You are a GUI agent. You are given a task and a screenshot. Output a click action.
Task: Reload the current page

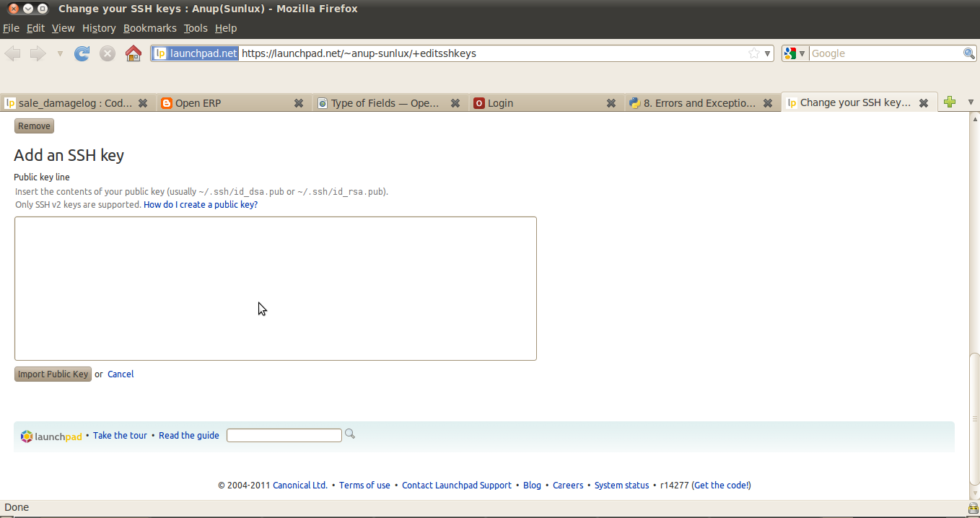point(82,53)
